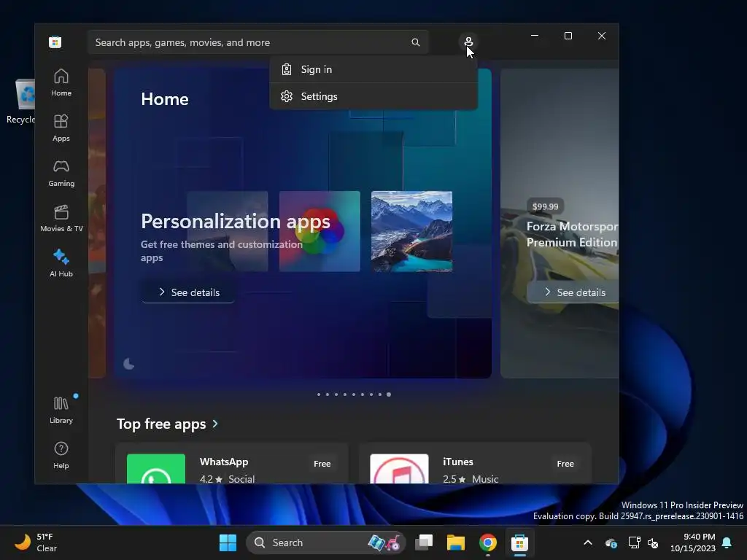Click See details for Forza Motorsport

[x=573, y=292]
